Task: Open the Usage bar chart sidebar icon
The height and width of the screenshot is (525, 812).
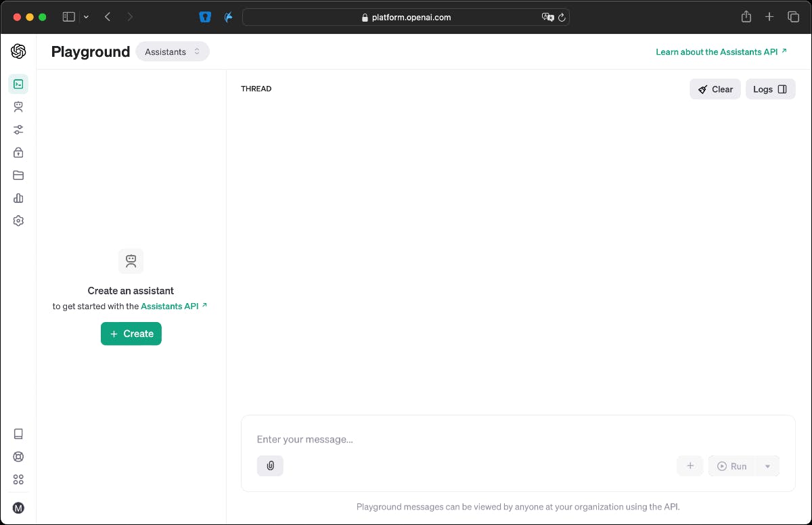Action: pyautogui.click(x=18, y=198)
